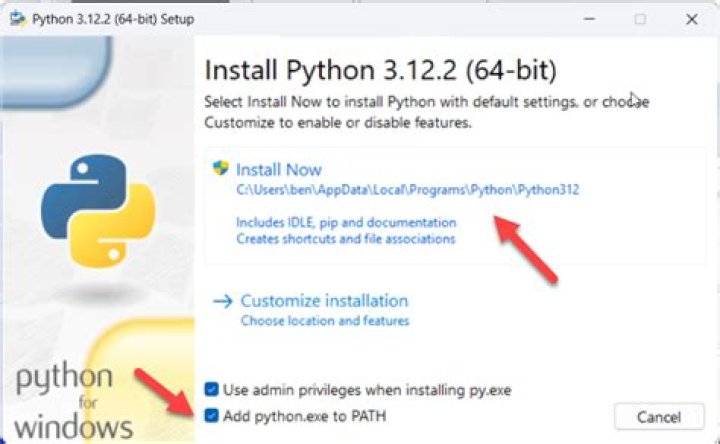Click 'Creates shortcuts and file associations' text
Viewport: 720px width, 444px height.
[346, 239]
